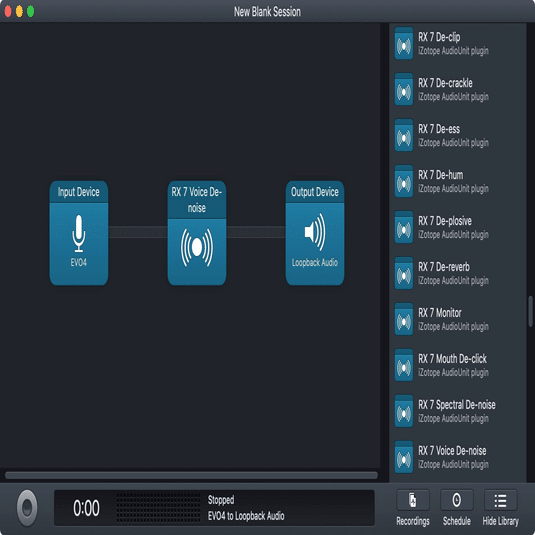Viewport: 535px width, 535px height.
Task: Toggle the Input Device EVO4 block
Action: (x=79, y=233)
